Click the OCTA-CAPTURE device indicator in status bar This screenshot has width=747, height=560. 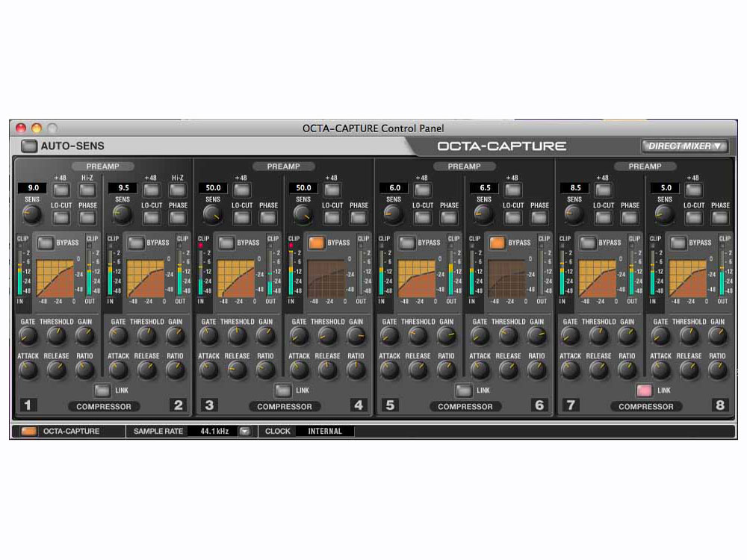click(x=28, y=432)
